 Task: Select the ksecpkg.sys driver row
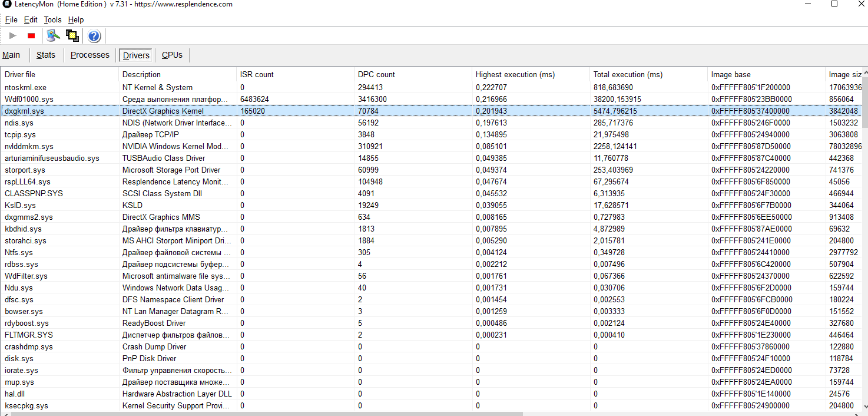click(431, 405)
